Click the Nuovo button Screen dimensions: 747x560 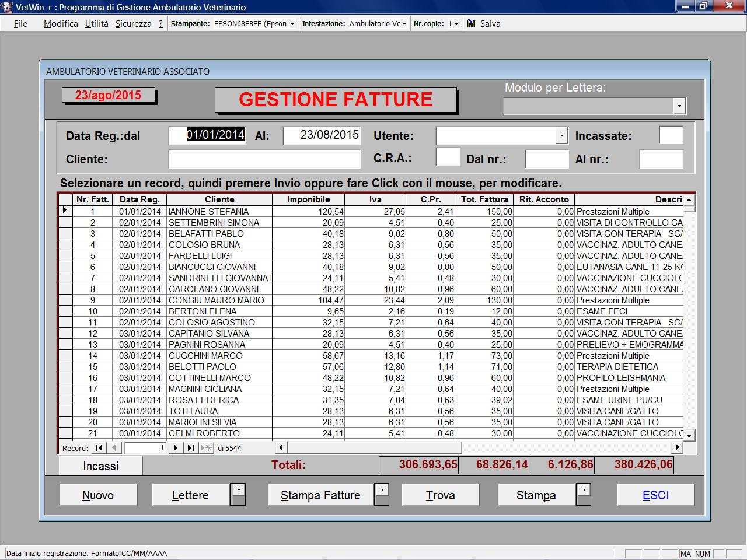click(x=98, y=495)
